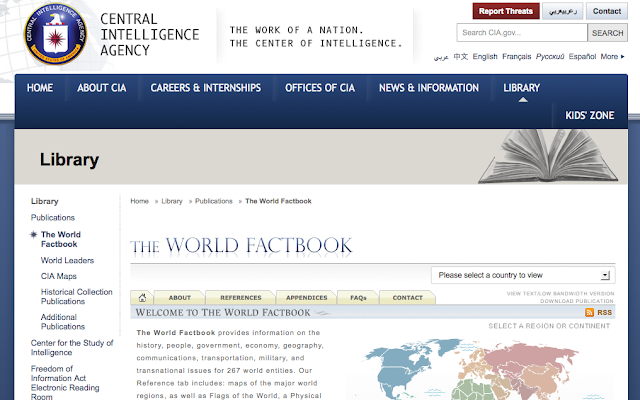Click the Arabic-script button beside Report Threats
This screenshot has width=640, height=400.
562,11
